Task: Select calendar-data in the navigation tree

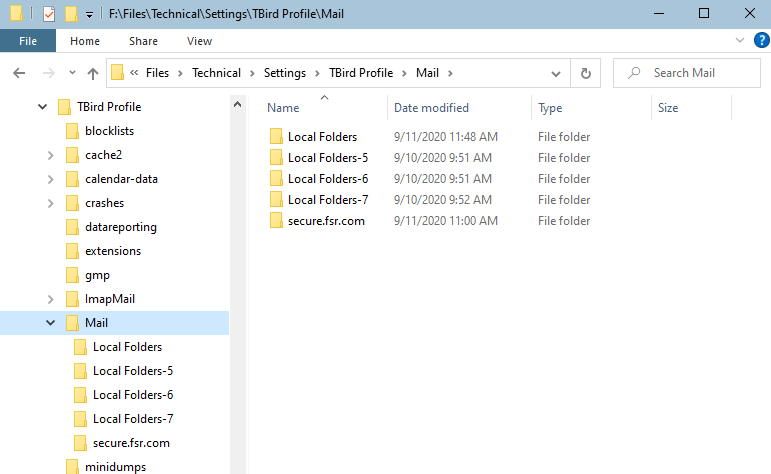Action: [x=121, y=179]
